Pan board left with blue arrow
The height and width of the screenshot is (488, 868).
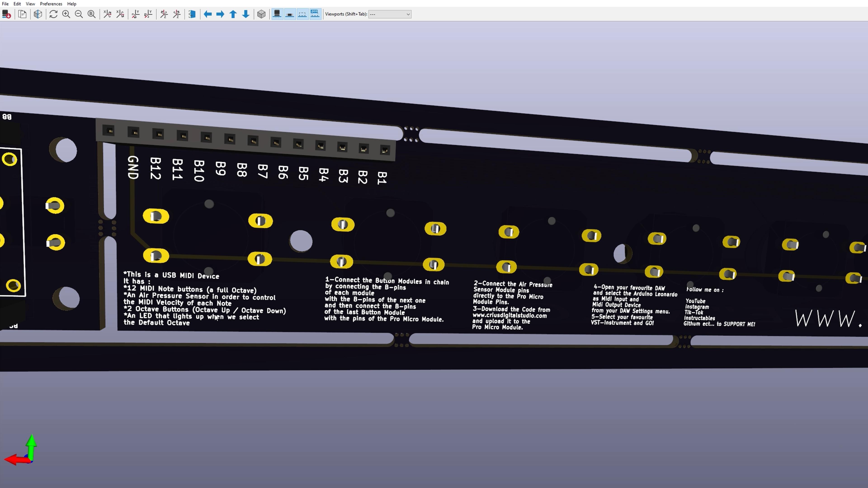click(208, 14)
